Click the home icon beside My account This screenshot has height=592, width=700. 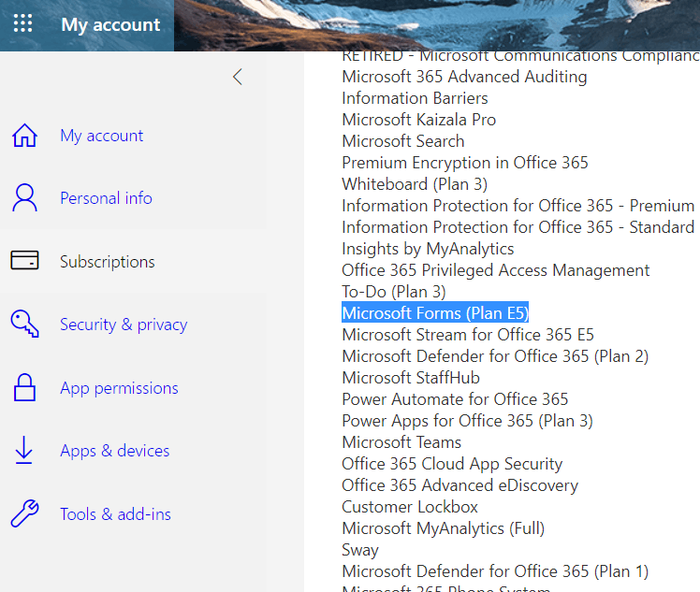tap(24, 136)
